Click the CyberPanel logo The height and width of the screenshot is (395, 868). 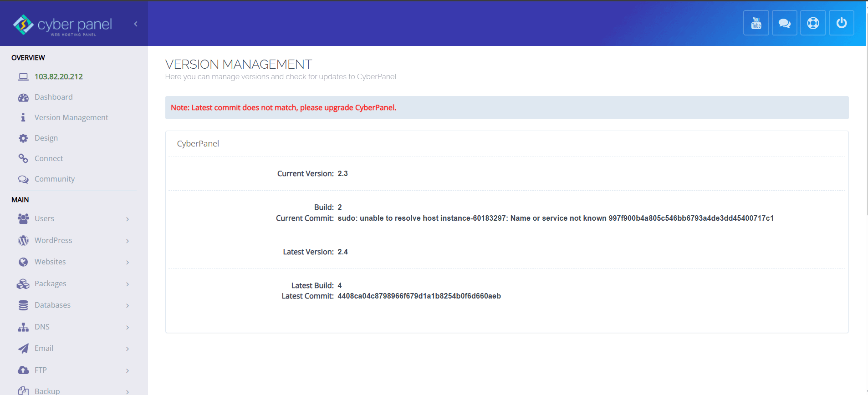pos(62,25)
